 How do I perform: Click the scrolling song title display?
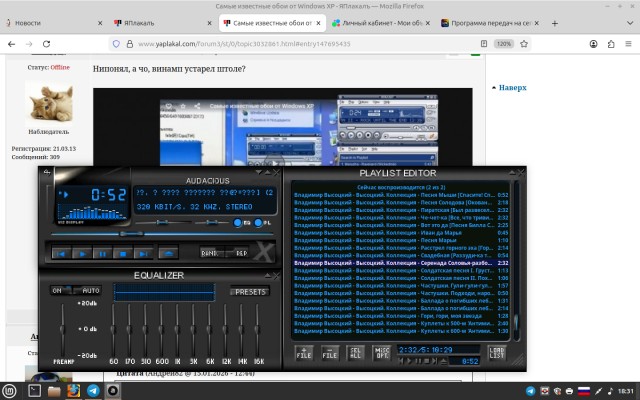coord(205,192)
